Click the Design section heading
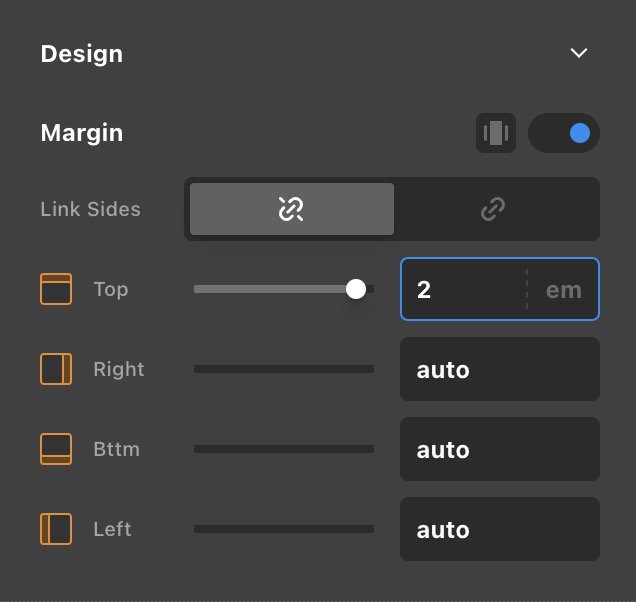 [82, 54]
